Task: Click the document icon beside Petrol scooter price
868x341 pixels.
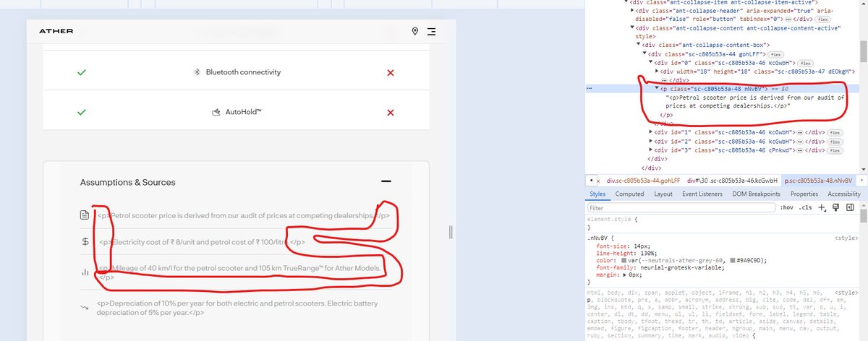Action: pyautogui.click(x=85, y=215)
